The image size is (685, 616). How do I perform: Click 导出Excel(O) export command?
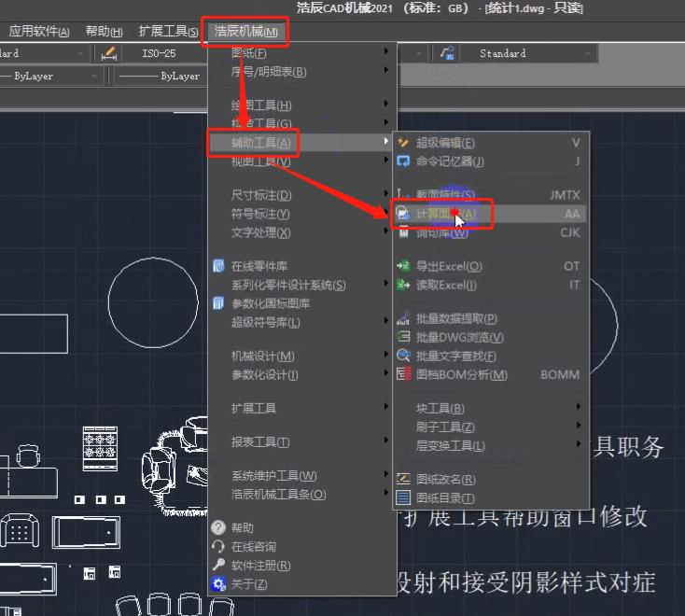click(491, 266)
